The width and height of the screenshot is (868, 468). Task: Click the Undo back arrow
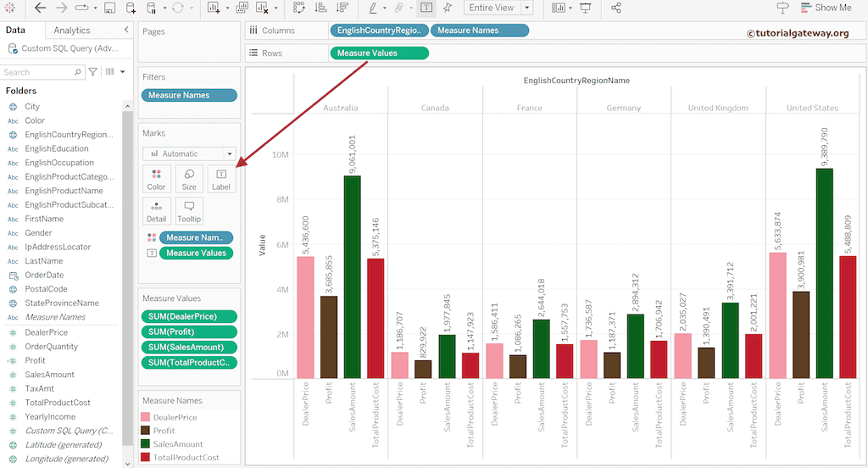tap(40, 8)
